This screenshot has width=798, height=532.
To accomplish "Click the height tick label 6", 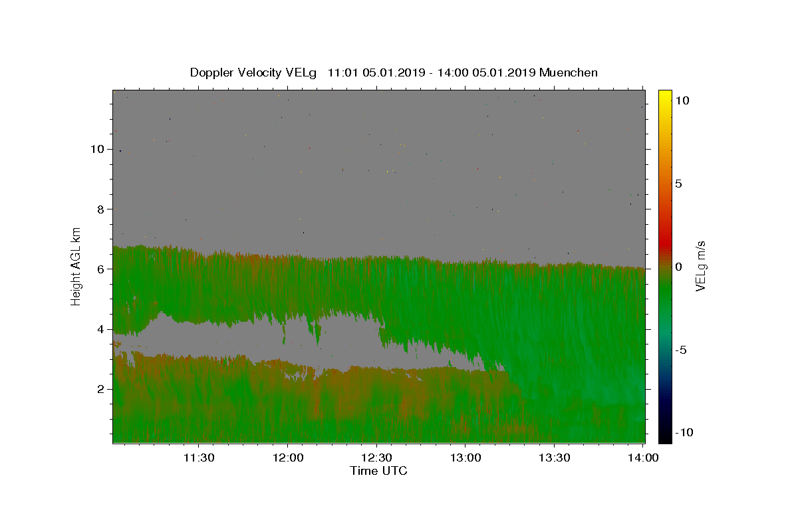I will tap(101, 269).
